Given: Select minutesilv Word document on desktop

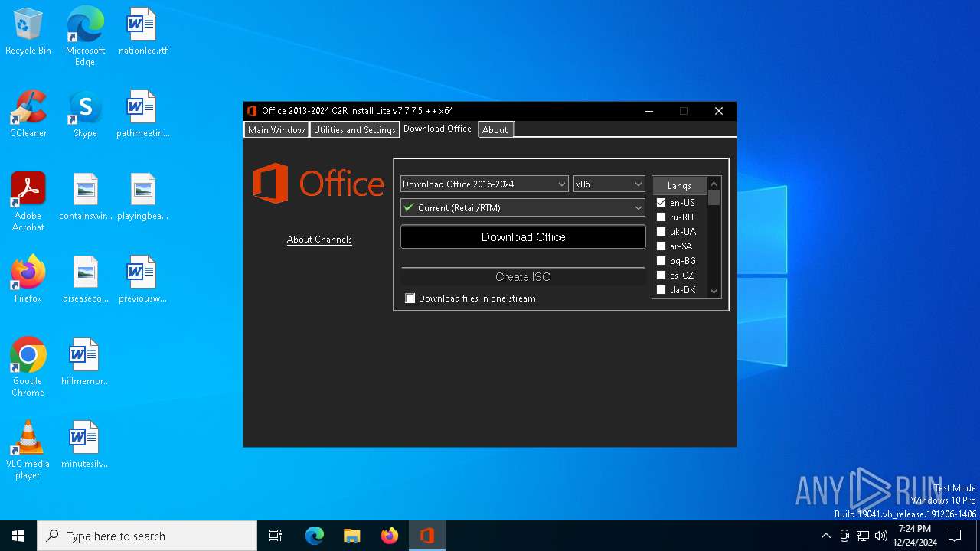Looking at the screenshot, I should click(85, 445).
